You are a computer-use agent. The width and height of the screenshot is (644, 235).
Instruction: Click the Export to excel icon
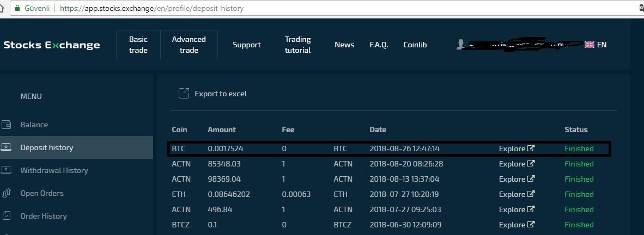[184, 94]
